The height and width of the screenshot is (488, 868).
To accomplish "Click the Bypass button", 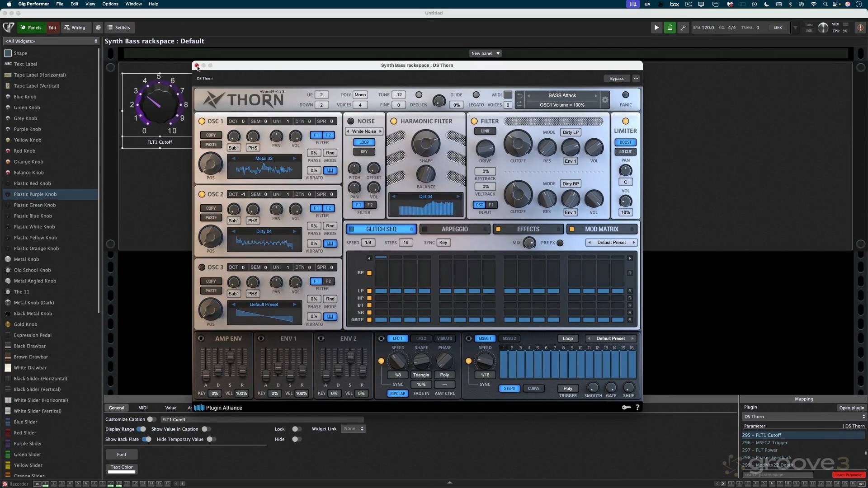I will [616, 79].
